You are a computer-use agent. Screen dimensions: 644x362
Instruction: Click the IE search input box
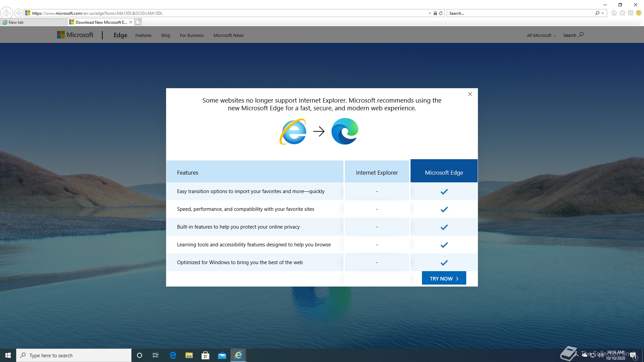tap(520, 13)
